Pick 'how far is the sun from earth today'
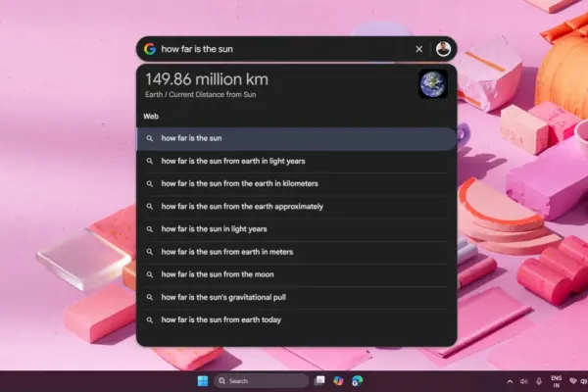The height and width of the screenshot is (392, 588). coord(296,320)
